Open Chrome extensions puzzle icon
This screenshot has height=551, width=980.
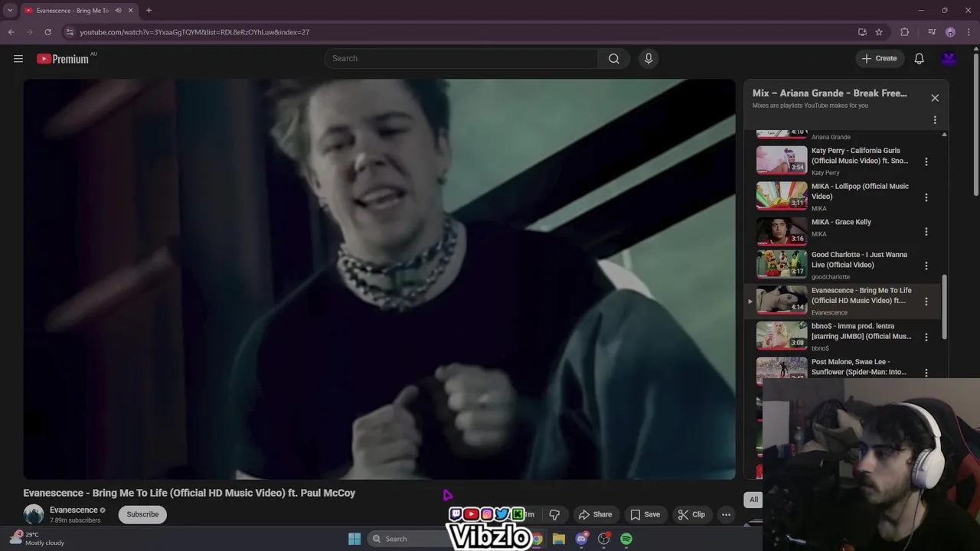coord(905,32)
